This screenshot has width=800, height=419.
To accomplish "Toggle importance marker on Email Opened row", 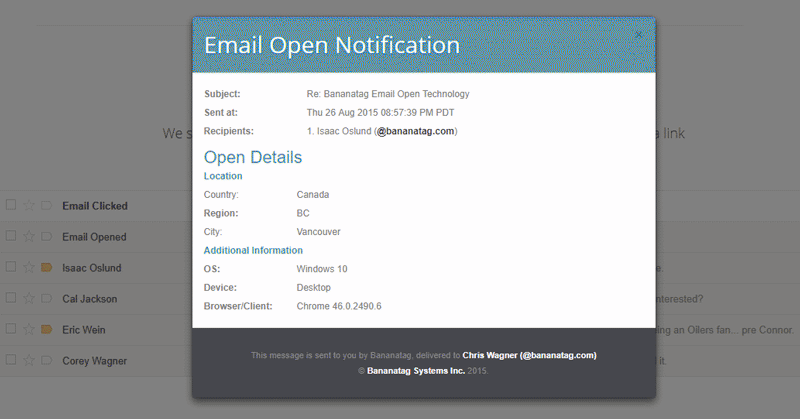I will click(46, 237).
